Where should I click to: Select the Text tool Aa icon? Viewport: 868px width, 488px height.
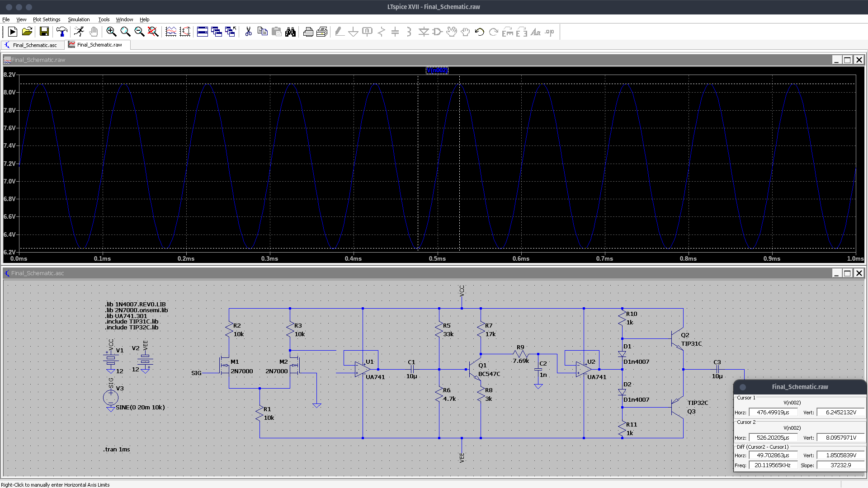[536, 32]
